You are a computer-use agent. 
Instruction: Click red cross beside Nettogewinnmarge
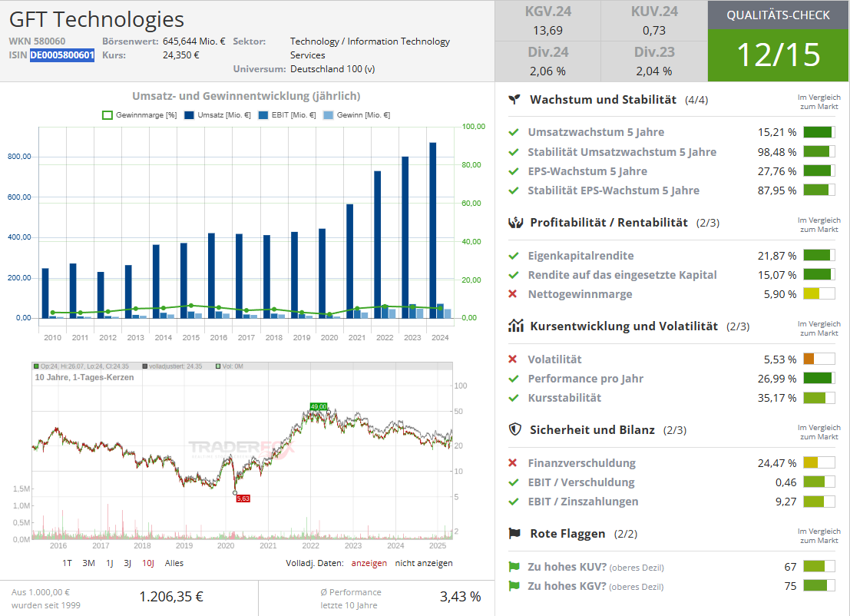coord(513,294)
